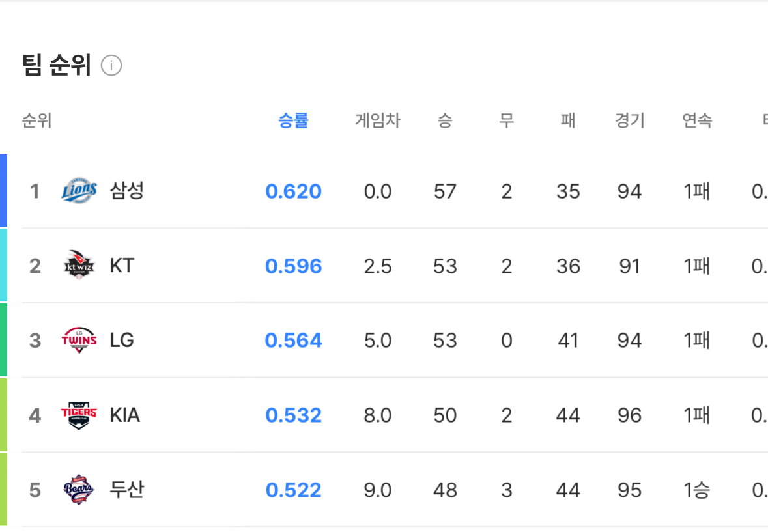This screenshot has height=532, width=768.
Task: Select the 연속 column header
Action: [697, 120]
